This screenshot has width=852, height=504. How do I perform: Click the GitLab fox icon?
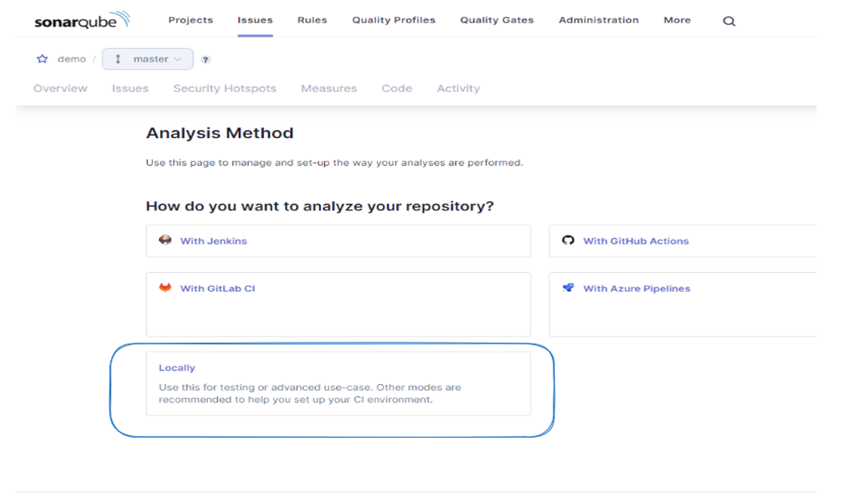[x=165, y=287]
